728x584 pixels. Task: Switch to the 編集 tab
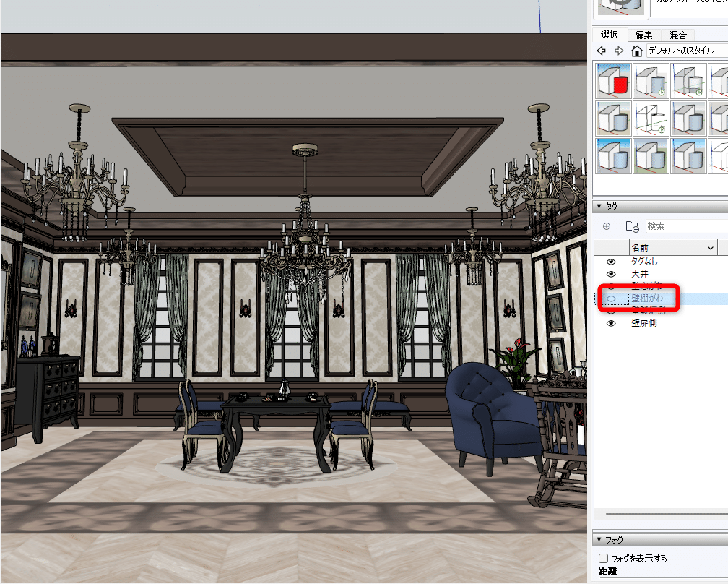click(x=643, y=35)
